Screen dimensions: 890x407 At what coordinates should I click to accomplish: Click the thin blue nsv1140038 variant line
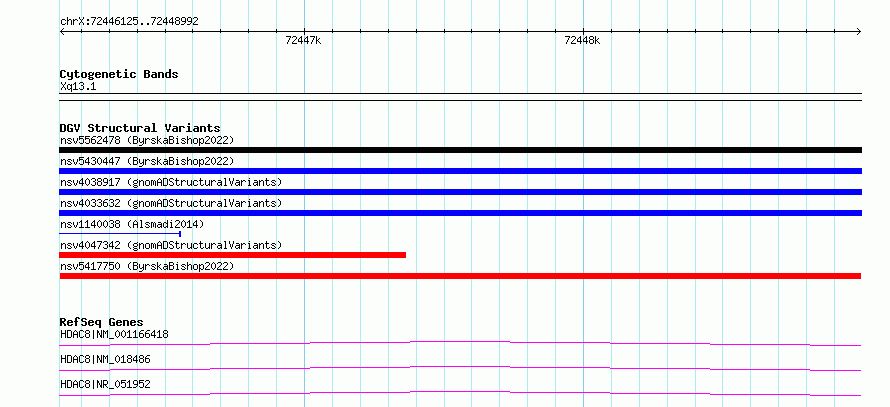120,234
